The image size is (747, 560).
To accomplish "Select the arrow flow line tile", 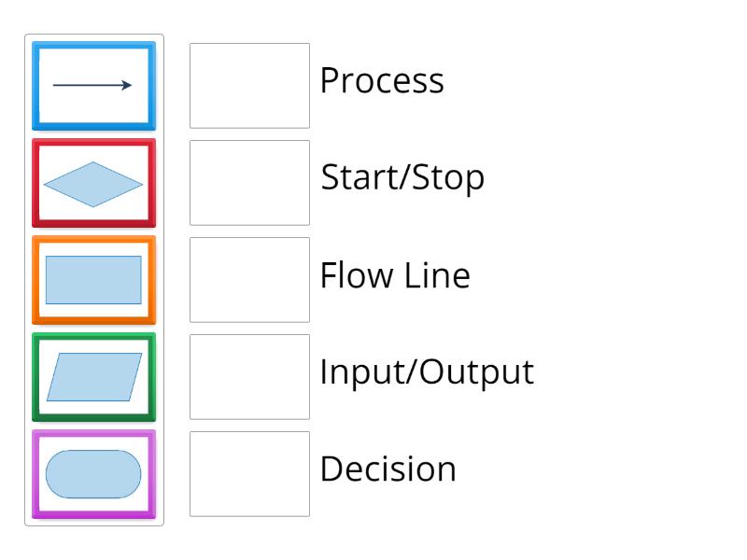I will click(x=93, y=86).
